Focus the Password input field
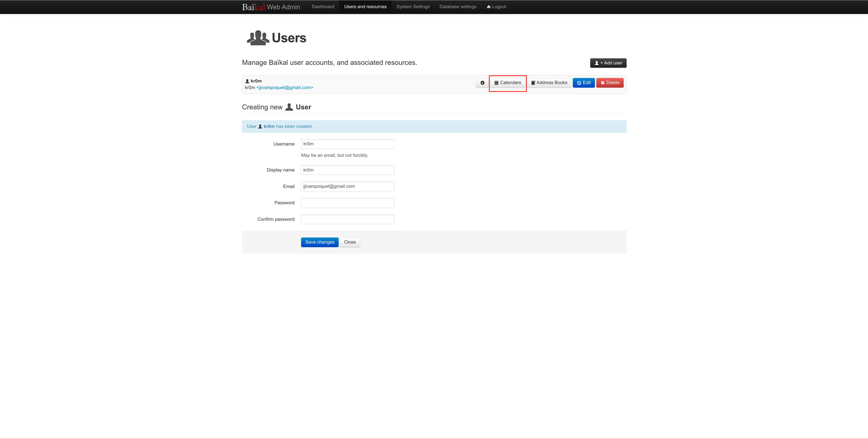The image size is (868, 439). [347, 203]
